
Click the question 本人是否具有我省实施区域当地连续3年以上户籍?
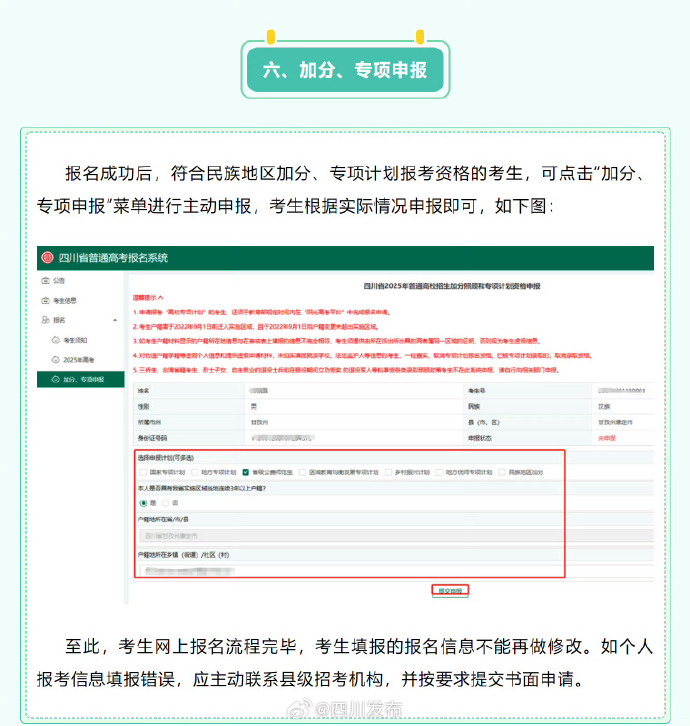pos(201,488)
